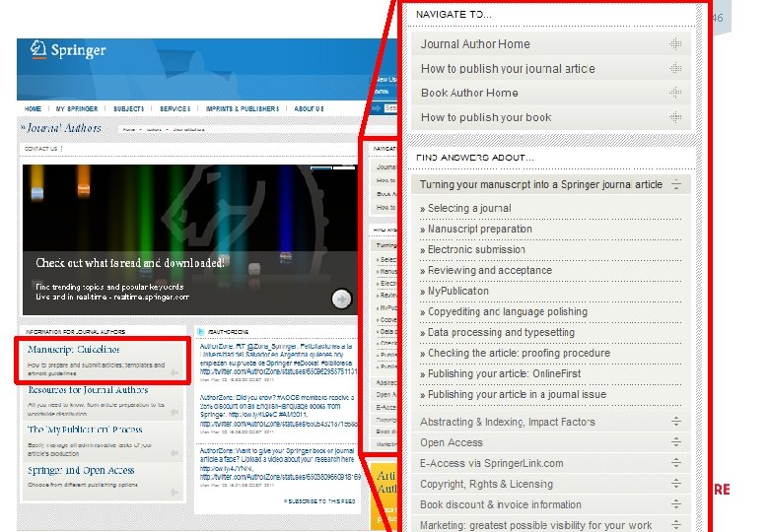Click arrow icon in Springer and Open Access box
This screenshot has width=769, height=532.
174,493
